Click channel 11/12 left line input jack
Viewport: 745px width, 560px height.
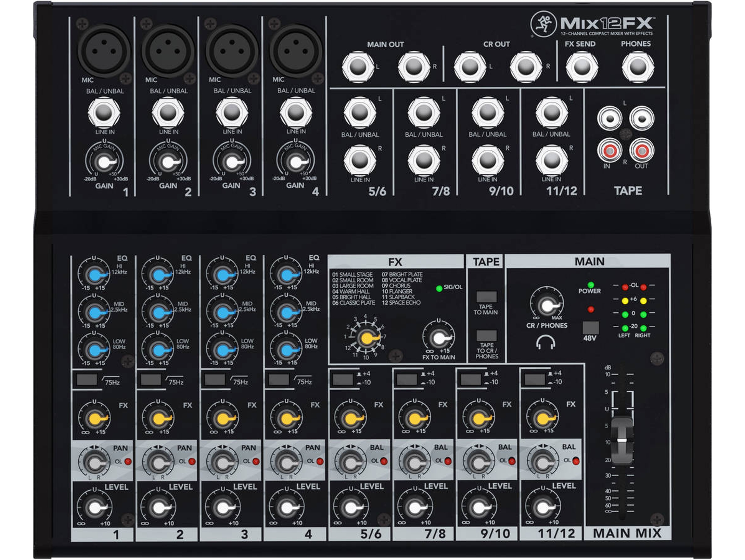[x=552, y=112]
